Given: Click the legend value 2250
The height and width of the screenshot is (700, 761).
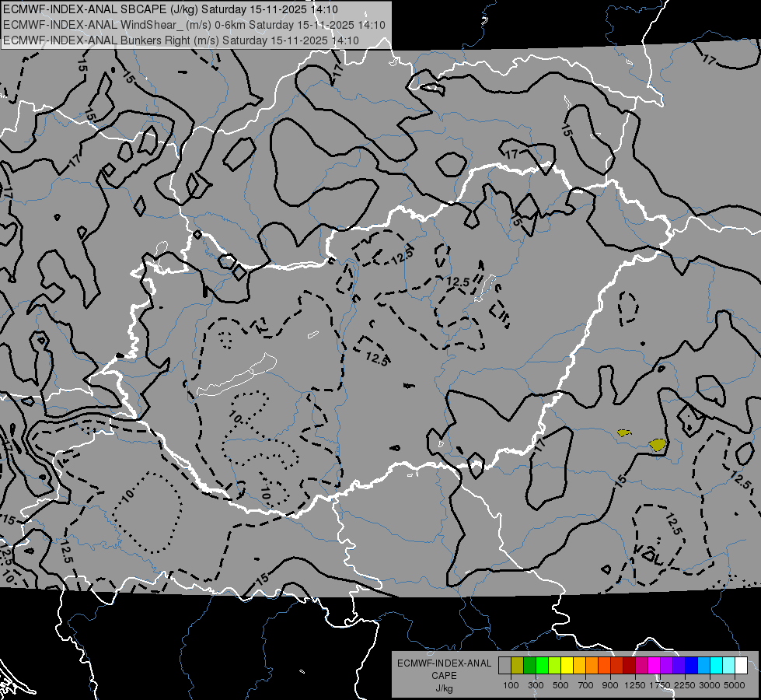Looking at the screenshot, I should point(685,685).
